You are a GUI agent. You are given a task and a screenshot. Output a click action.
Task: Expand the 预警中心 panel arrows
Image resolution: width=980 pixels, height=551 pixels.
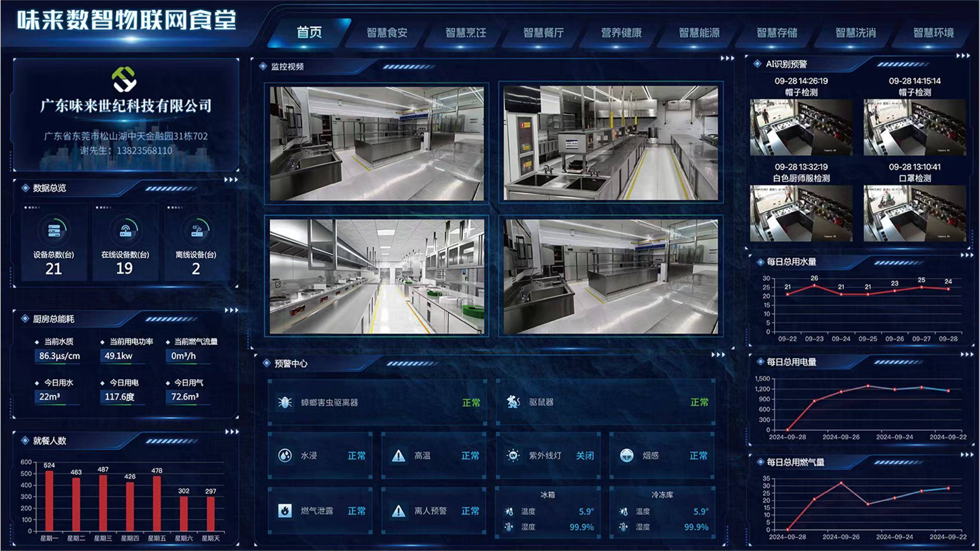pyautogui.click(x=718, y=355)
